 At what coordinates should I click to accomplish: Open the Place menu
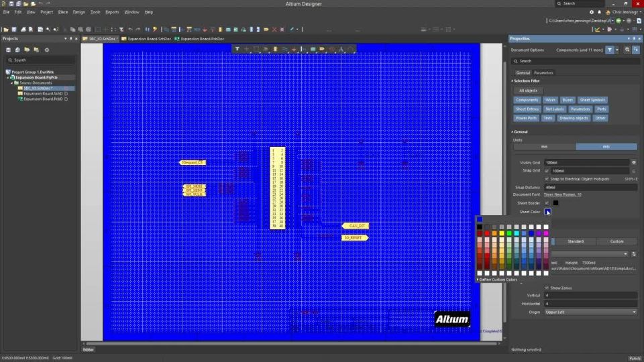(63, 12)
